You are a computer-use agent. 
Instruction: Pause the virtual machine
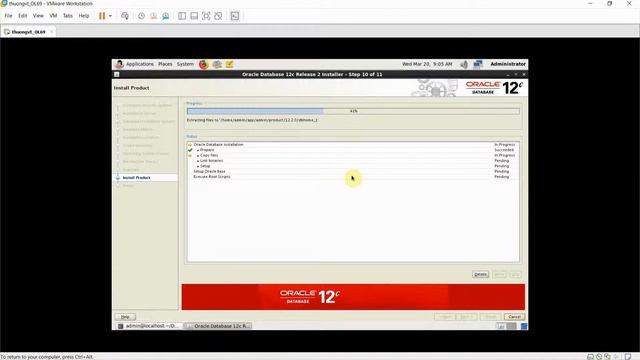pyautogui.click(x=102, y=16)
